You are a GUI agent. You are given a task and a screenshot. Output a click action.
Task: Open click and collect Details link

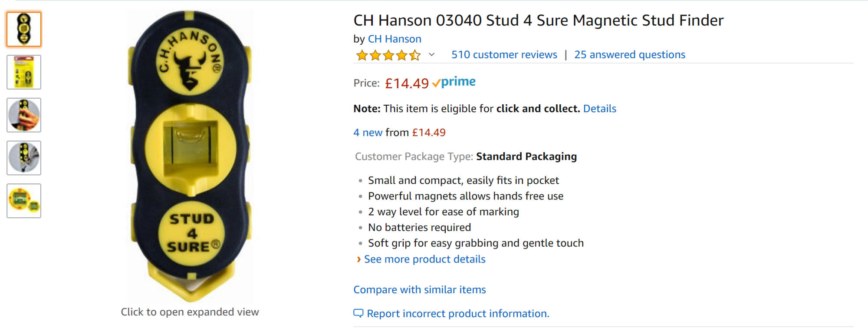click(x=599, y=109)
